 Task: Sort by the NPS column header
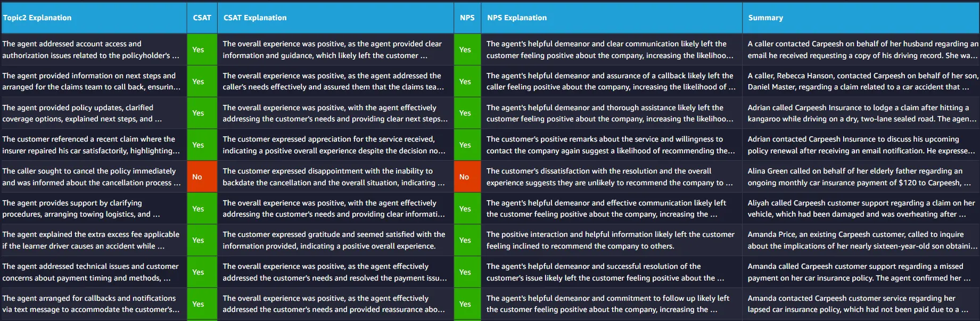click(x=467, y=18)
